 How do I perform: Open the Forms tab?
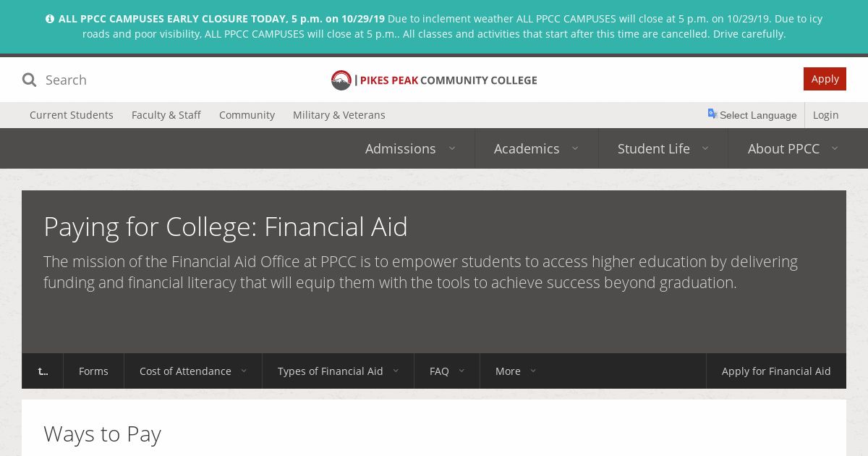click(x=93, y=371)
